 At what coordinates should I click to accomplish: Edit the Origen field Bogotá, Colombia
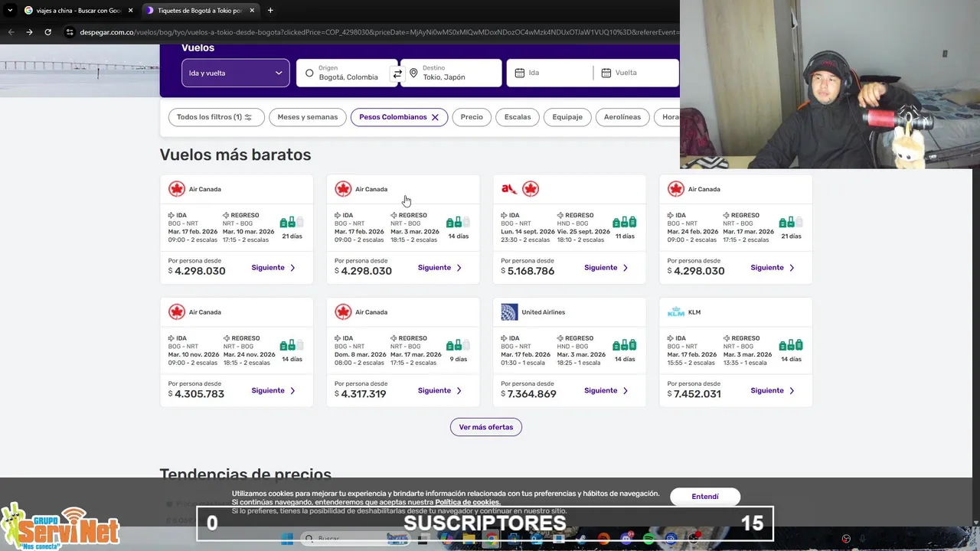[x=347, y=73]
